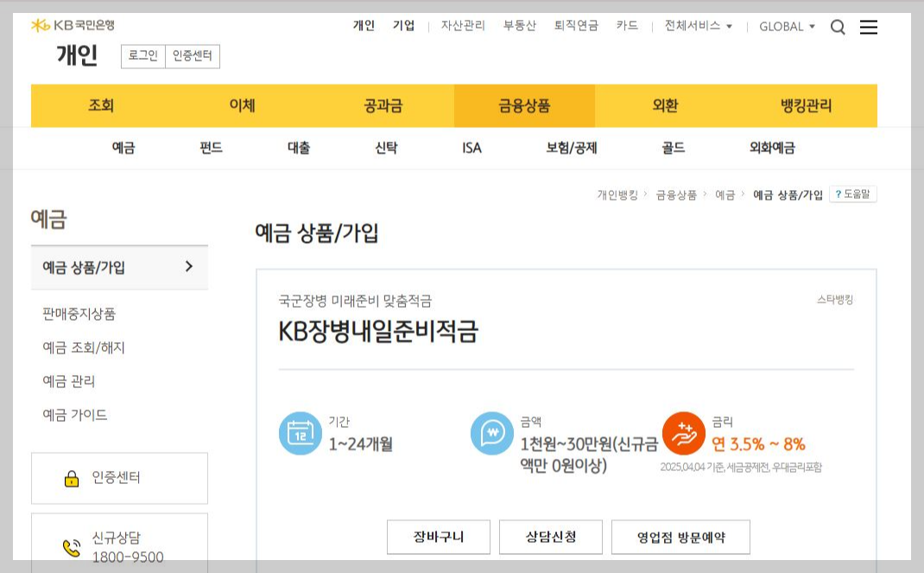
Task: Go to 부동산 top link
Action: point(519,25)
